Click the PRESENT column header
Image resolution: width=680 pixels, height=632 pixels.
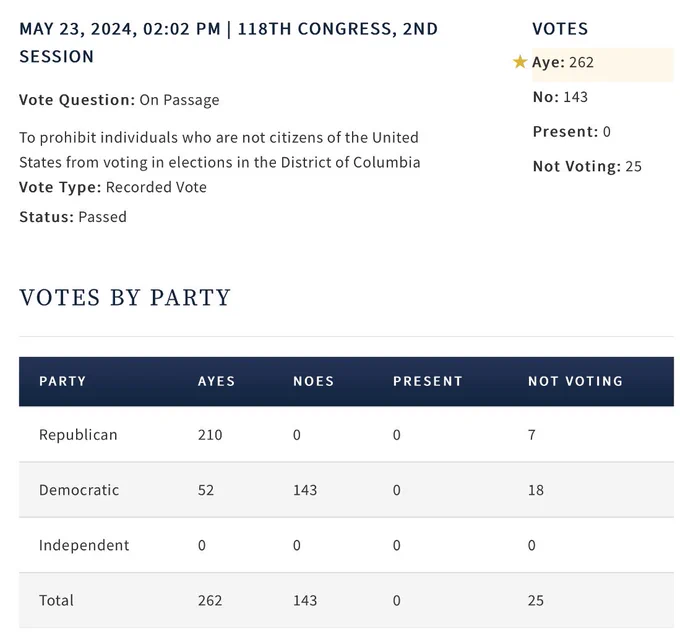428,381
